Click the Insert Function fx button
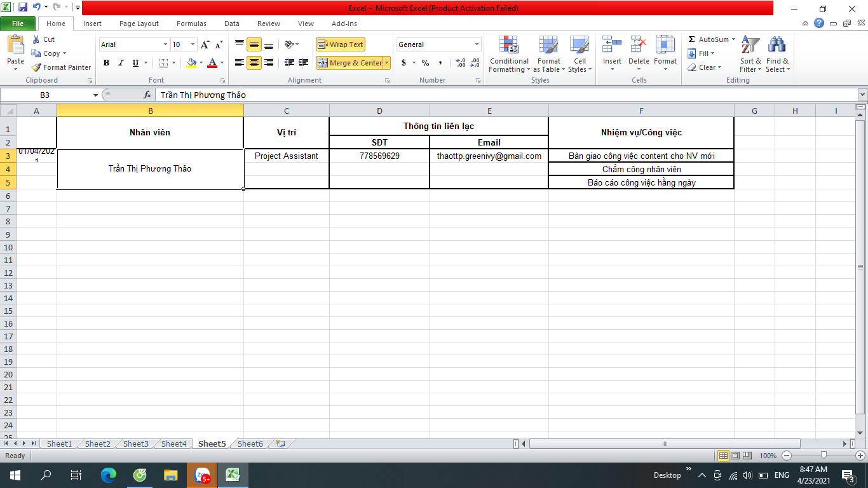868x488 pixels. pyautogui.click(x=147, y=95)
